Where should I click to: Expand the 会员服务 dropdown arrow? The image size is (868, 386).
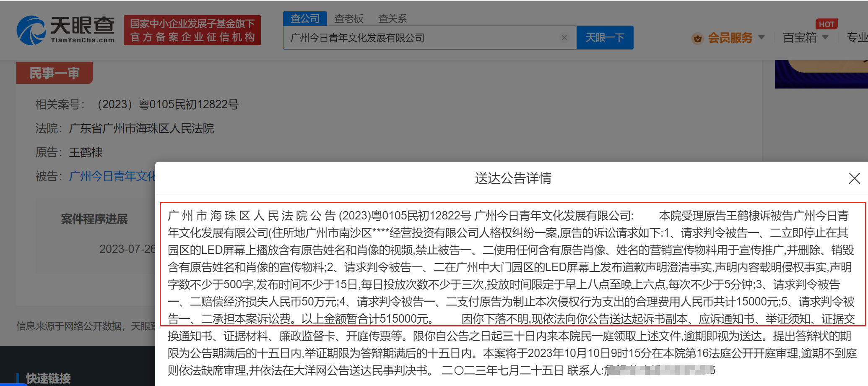point(761,38)
